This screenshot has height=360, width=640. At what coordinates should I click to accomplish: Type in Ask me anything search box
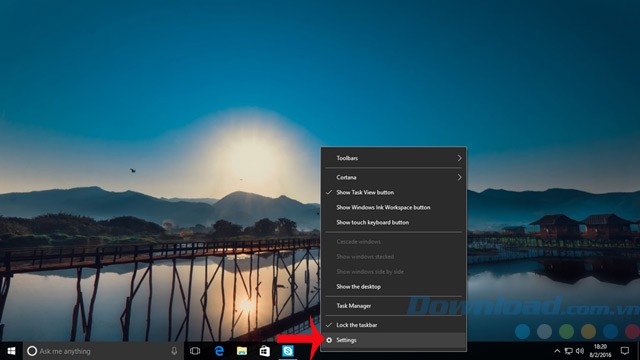[103, 351]
